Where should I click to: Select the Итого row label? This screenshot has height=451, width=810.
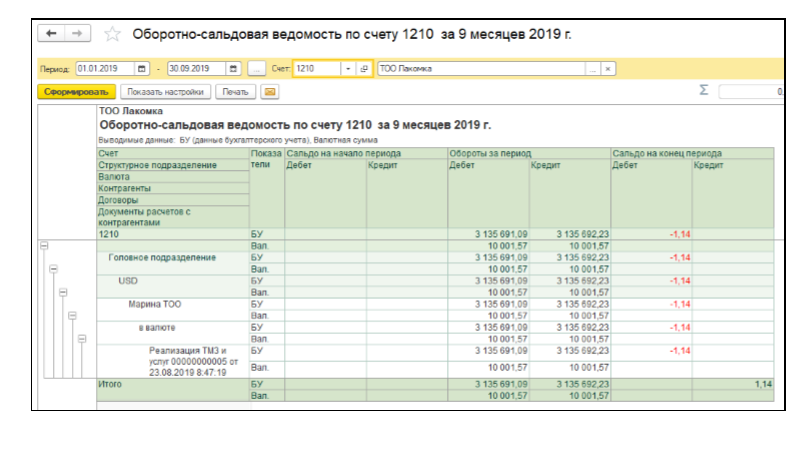[x=110, y=384]
